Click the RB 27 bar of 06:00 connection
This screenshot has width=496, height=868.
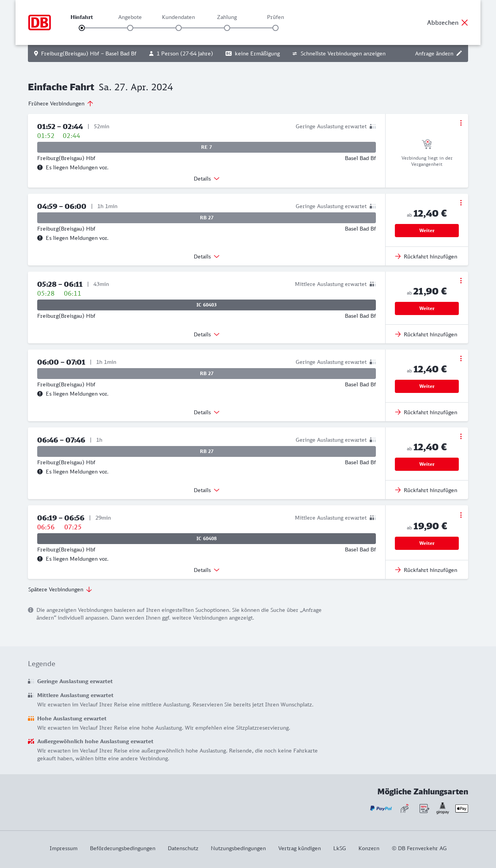coord(207,374)
